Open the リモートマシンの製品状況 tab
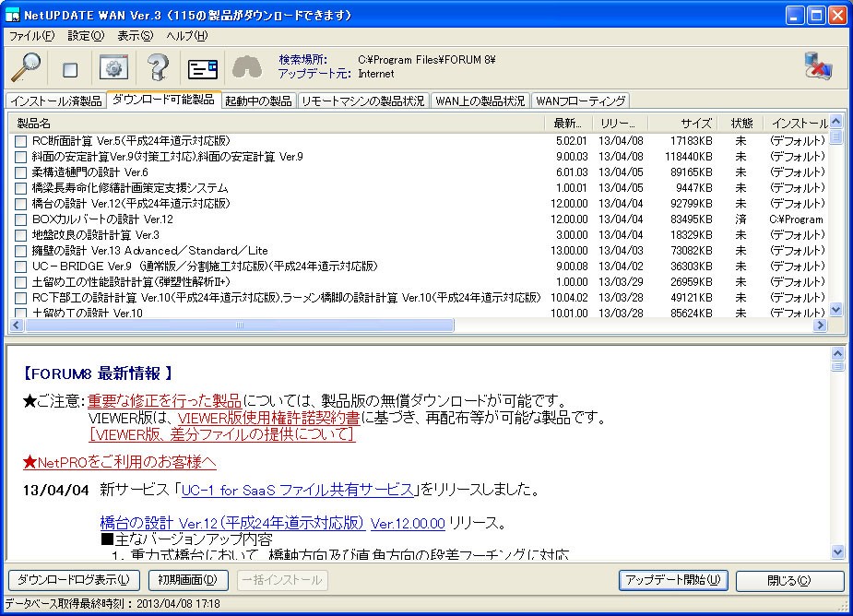The image size is (853, 616). [362, 101]
